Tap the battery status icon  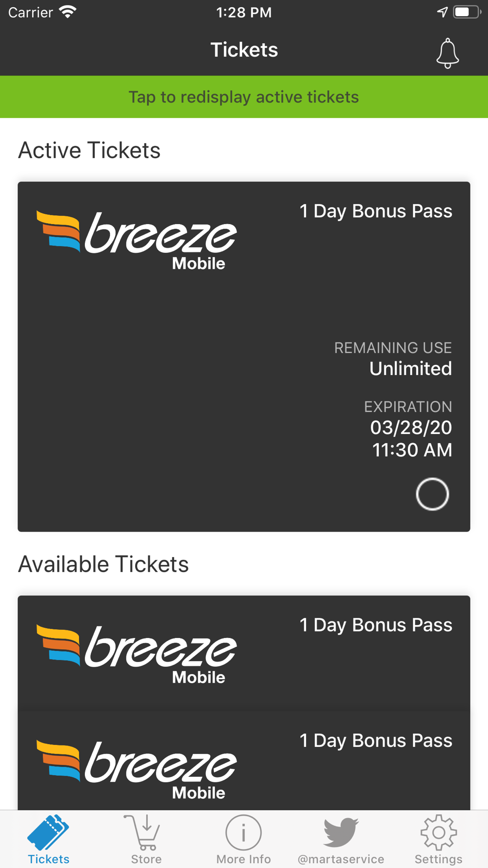point(467,12)
